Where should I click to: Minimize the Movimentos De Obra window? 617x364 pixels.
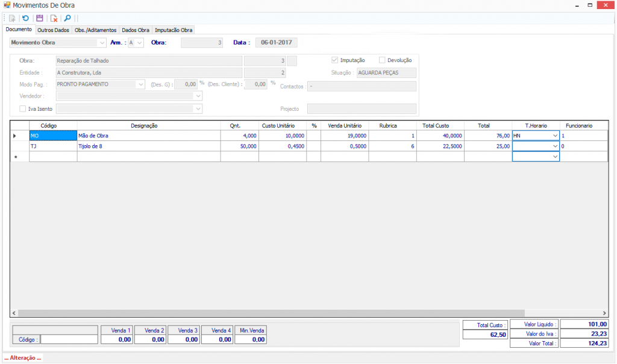click(577, 5)
